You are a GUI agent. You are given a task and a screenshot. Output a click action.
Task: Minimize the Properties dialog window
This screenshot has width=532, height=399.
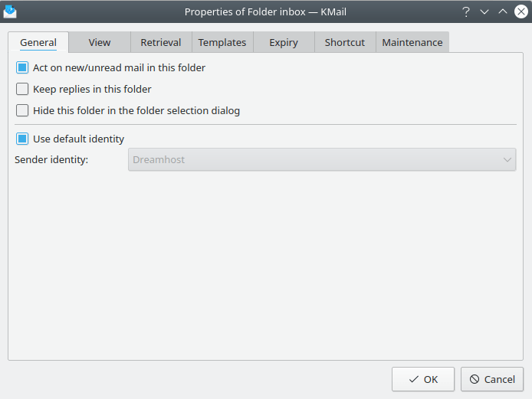coord(484,11)
